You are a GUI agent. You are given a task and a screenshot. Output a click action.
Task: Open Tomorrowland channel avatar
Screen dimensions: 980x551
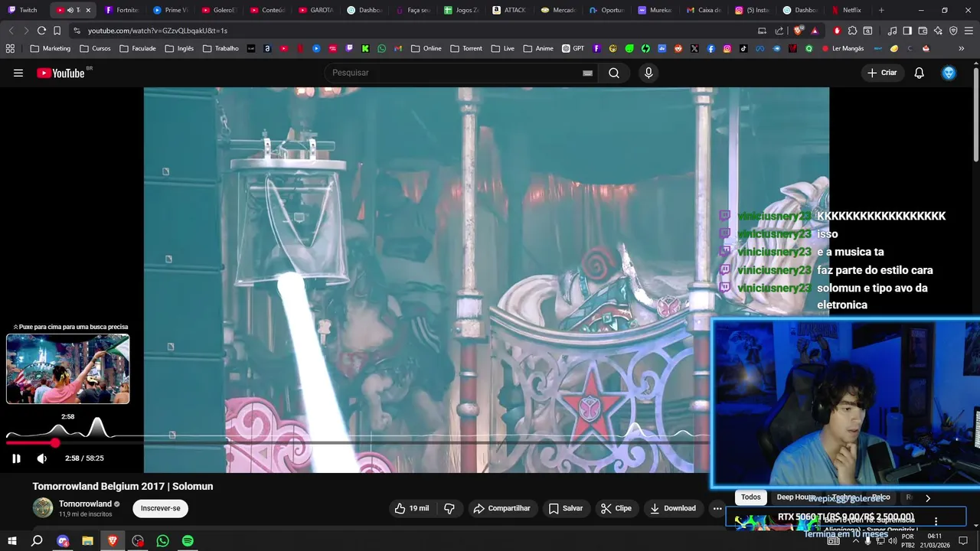(43, 507)
